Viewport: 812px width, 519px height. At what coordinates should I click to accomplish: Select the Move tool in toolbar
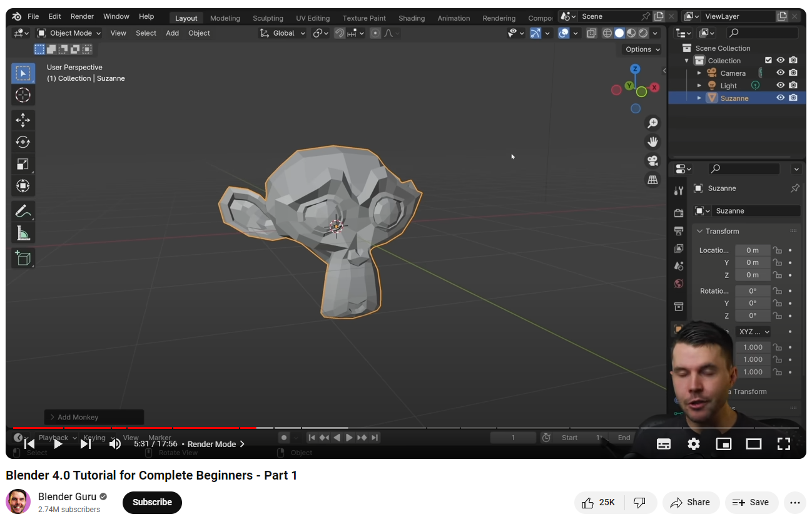[x=23, y=120]
